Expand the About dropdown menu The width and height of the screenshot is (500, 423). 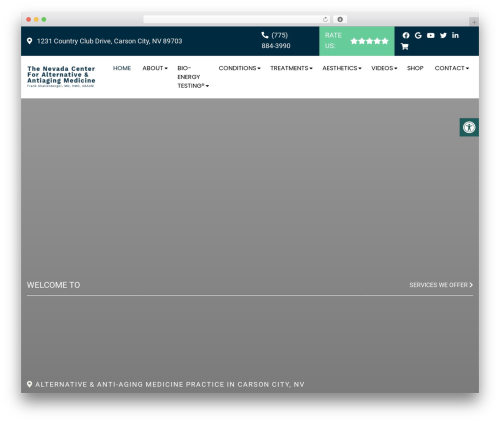click(155, 68)
